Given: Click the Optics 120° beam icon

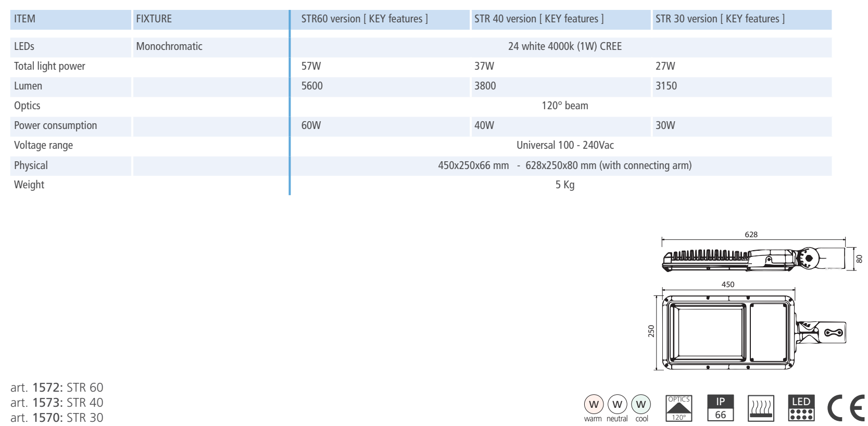Looking at the screenshot, I should point(679,408).
